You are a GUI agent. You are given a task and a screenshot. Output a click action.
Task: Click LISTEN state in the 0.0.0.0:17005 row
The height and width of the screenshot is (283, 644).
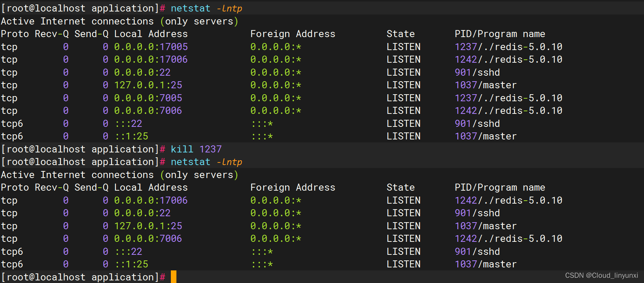[x=403, y=47]
